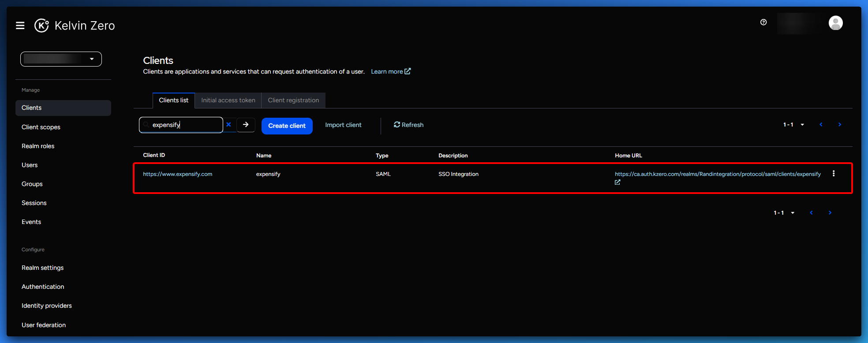This screenshot has width=868, height=343.
Task: Click the Description column header
Action: (x=453, y=156)
